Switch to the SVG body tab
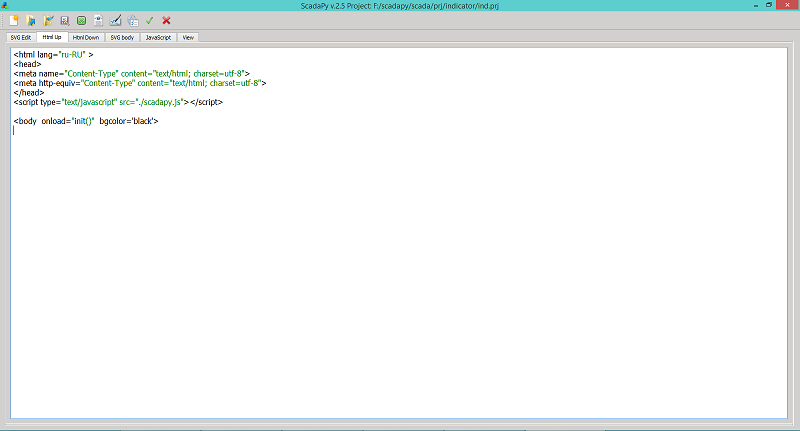The image size is (800, 431). tap(122, 37)
